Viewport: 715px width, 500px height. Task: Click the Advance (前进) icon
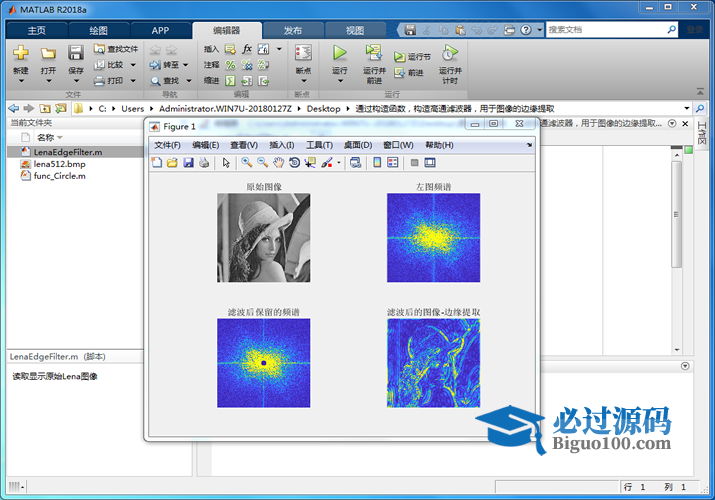point(399,72)
